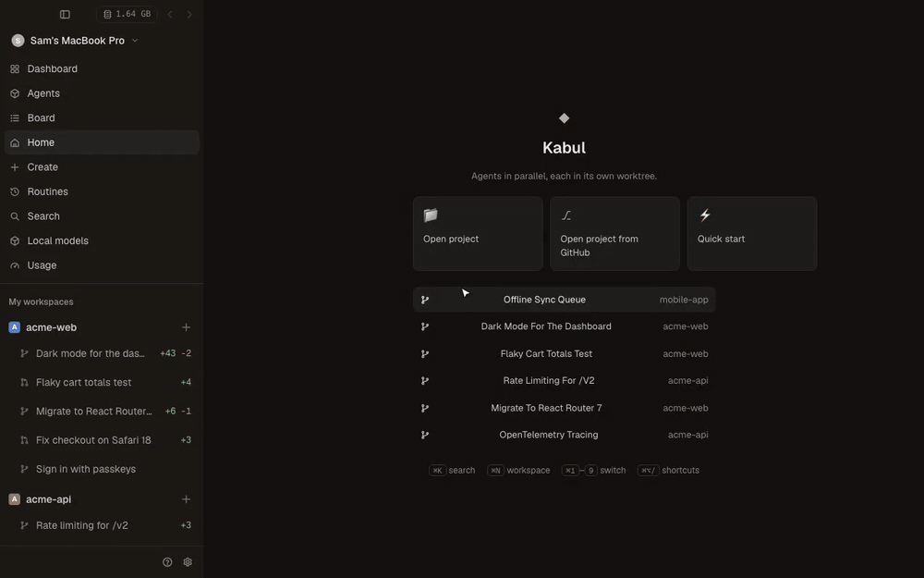Screen dimensions: 924x578
Task: Select Flaky cart totals test in sidebar
Action: point(103,382)
